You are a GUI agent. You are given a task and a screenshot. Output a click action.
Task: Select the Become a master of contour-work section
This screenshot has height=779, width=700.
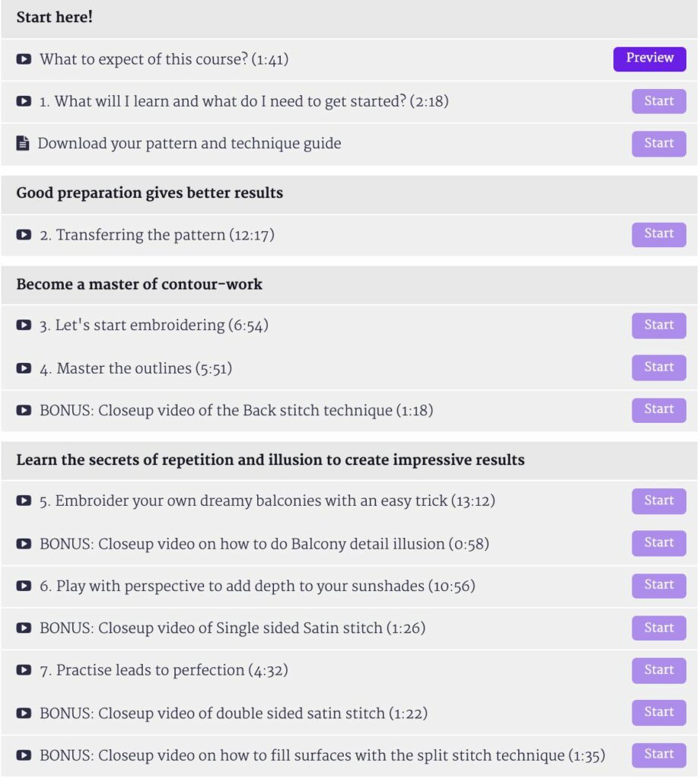(x=349, y=285)
